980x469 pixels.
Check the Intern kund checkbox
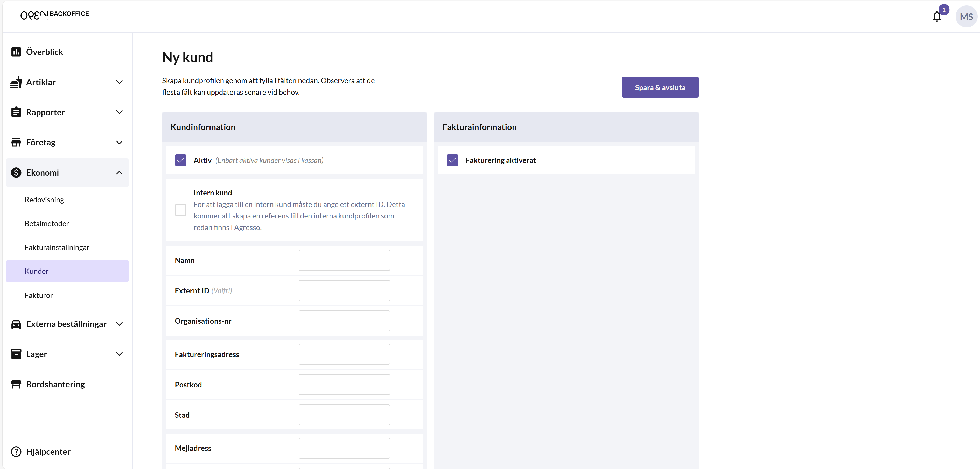[x=180, y=210]
